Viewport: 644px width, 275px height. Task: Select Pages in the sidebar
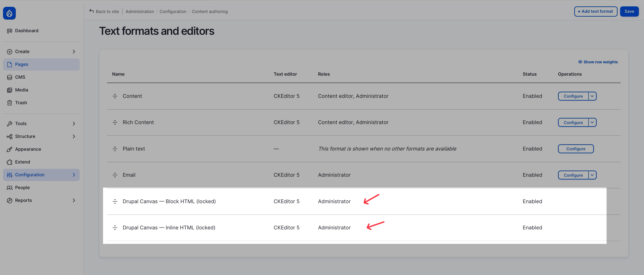(x=41, y=64)
